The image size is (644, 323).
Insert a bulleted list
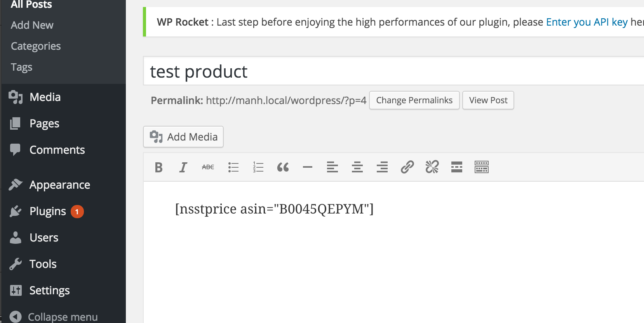233,167
